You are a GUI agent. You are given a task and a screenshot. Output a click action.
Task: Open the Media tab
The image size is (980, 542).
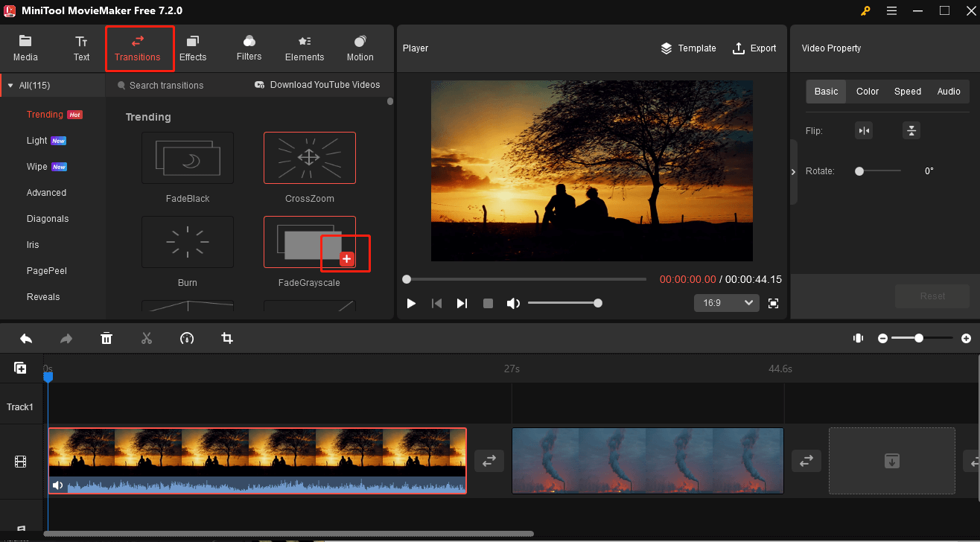tap(25, 48)
